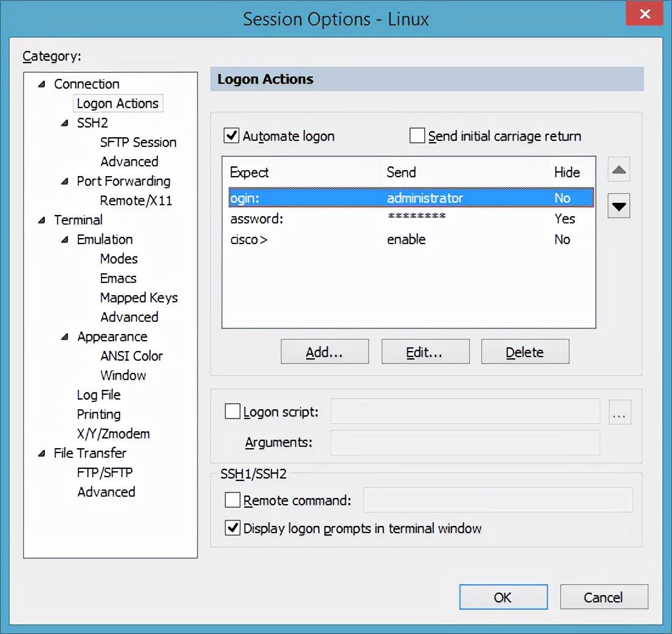Click the 'administrator' send value
This screenshot has width=672, height=634.
(425, 198)
